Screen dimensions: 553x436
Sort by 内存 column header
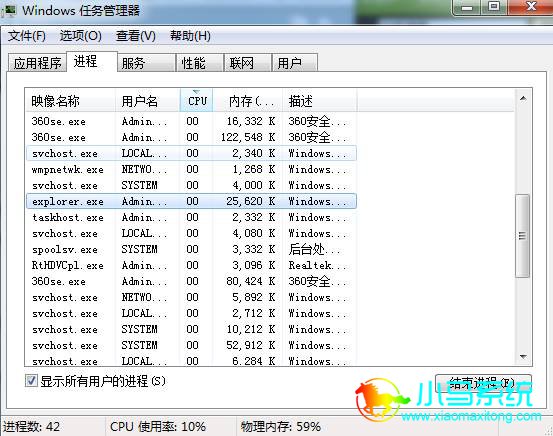tap(248, 101)
